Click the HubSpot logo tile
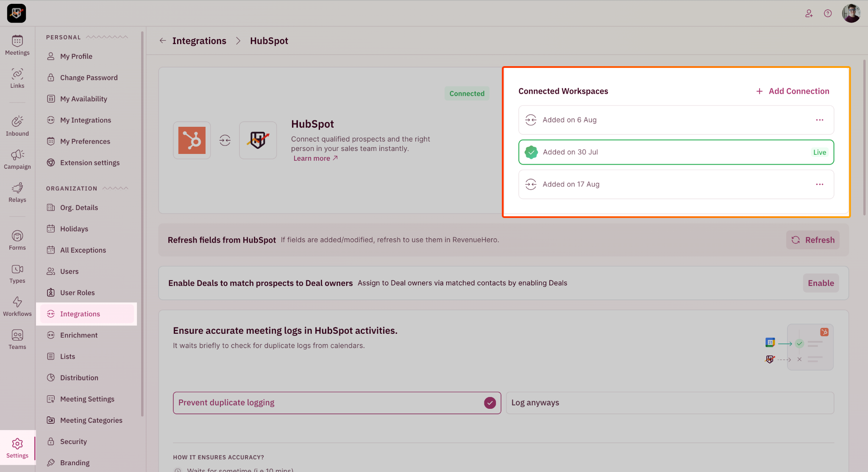The image size is (868, 472). (192, 140)
